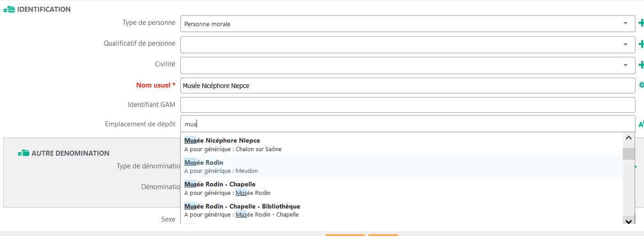Collapse the AUTRE DENOMINATION folder icon
The image size is (644, 236).
pos(23,153)
